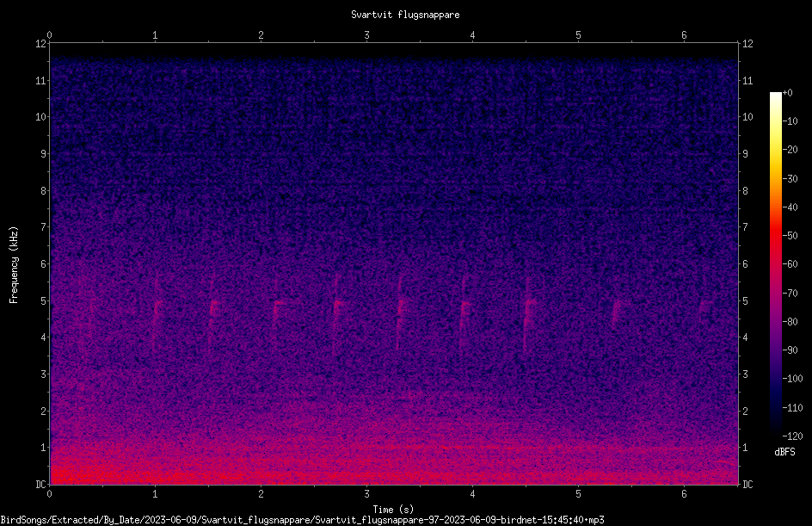812x526 pixels.
Task: Click the '+0' colorbar scale label
Action: click(788, 93)
